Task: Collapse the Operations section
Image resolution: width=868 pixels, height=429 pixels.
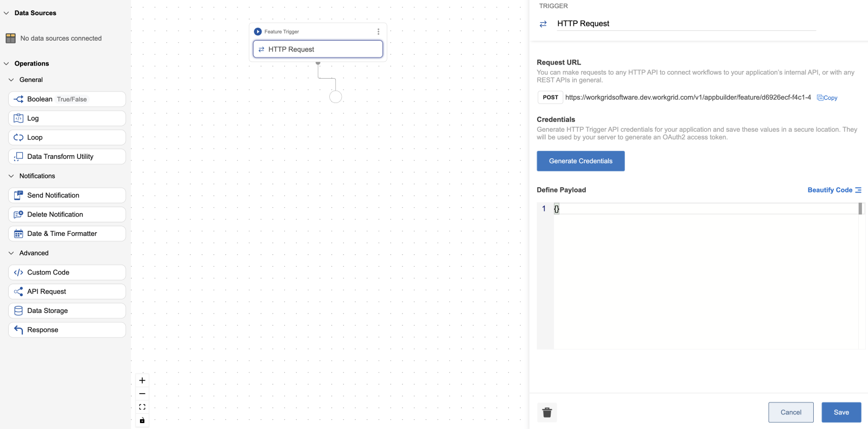Action: [7, 63]
